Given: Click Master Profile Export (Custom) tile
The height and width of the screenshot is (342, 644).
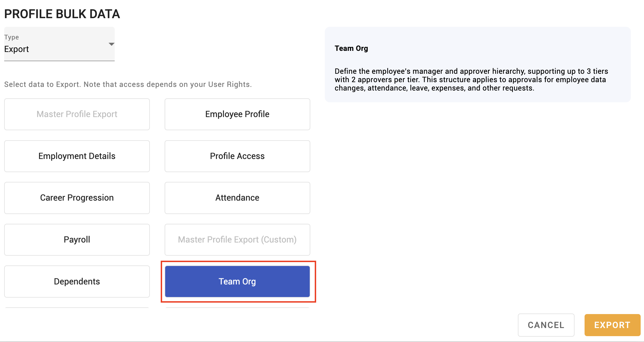Looking at the screenshot, I should coord(237,240).
